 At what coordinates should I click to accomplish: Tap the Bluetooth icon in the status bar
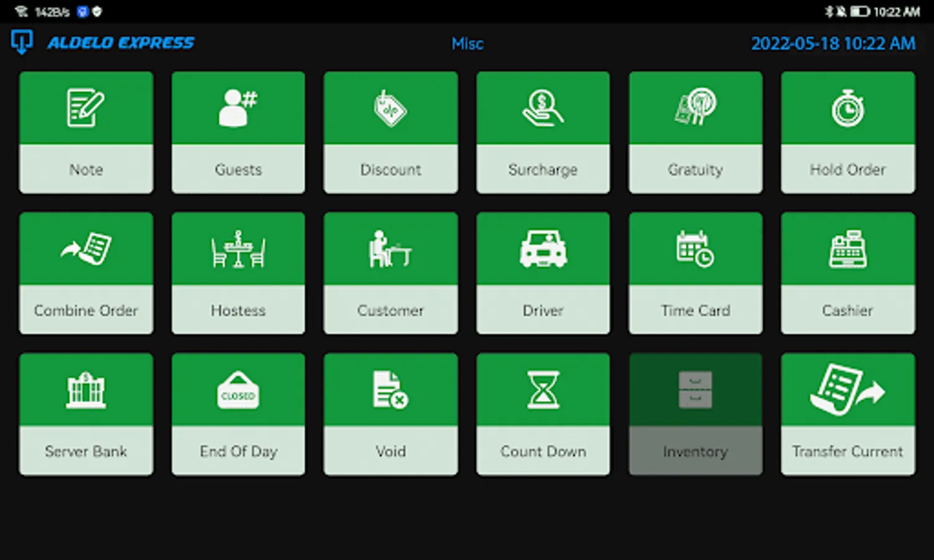[x=829, y=12]
